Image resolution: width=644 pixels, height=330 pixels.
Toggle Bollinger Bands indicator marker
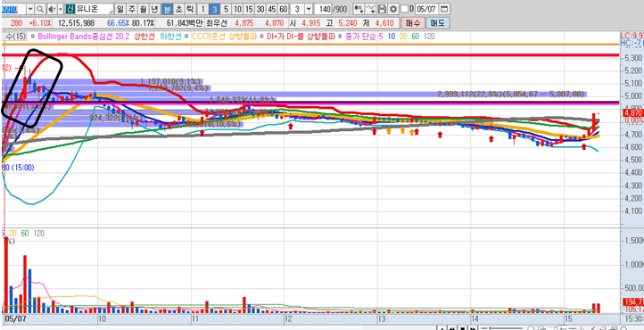[x=33, y=37]
